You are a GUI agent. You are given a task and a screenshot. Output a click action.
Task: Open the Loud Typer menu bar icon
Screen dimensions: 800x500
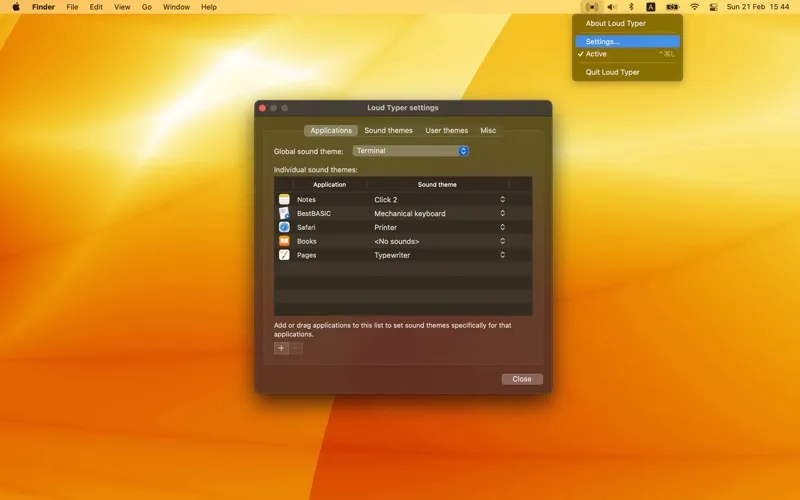click(592, 7)
